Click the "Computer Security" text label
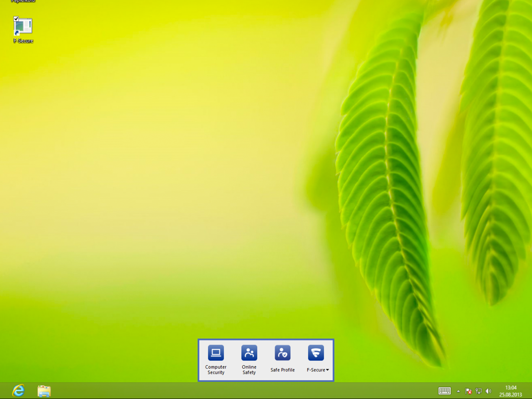Screen dimensions: 532x399 coord(216,370)
